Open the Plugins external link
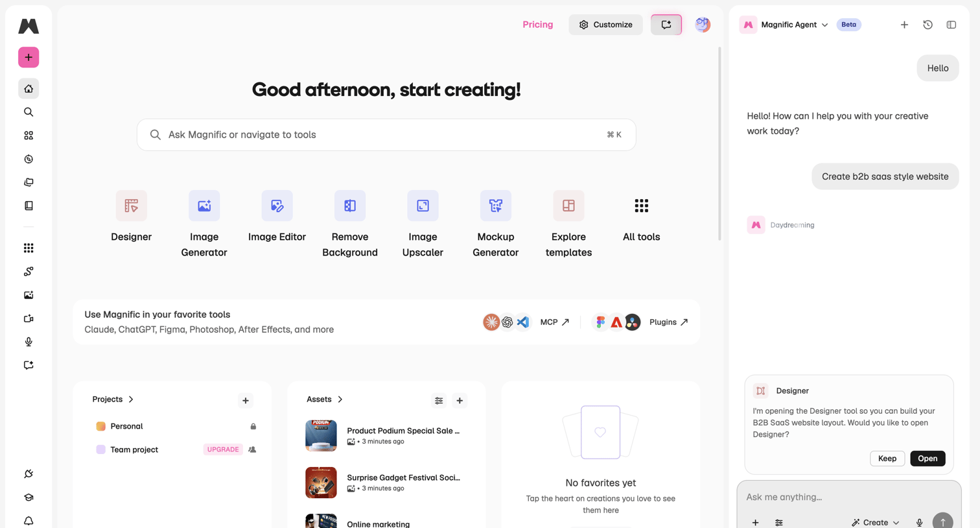 point(669,322)
